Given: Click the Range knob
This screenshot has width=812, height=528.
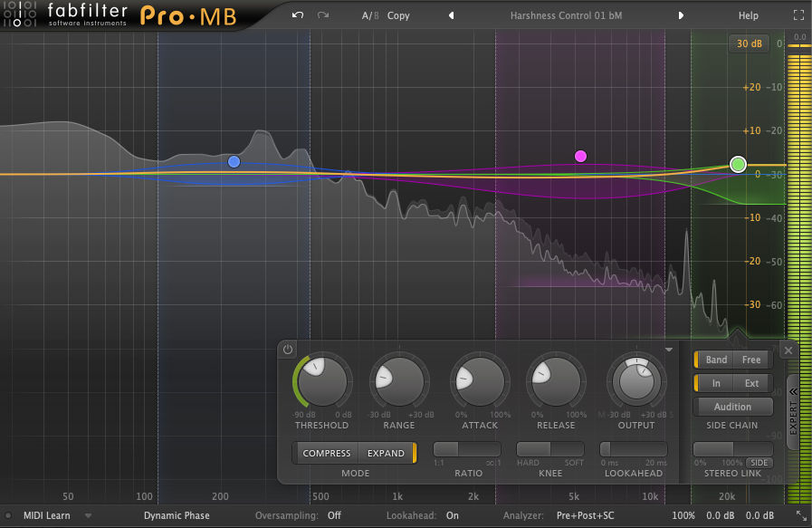Looking at the screenshot, I should tap(399, 382).
